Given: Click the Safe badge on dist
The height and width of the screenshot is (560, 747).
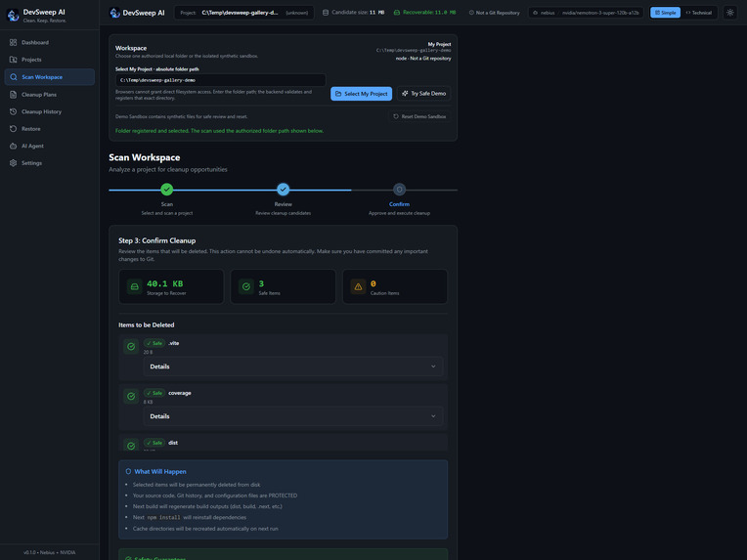Looking at the screenshot, I should 154,443.
